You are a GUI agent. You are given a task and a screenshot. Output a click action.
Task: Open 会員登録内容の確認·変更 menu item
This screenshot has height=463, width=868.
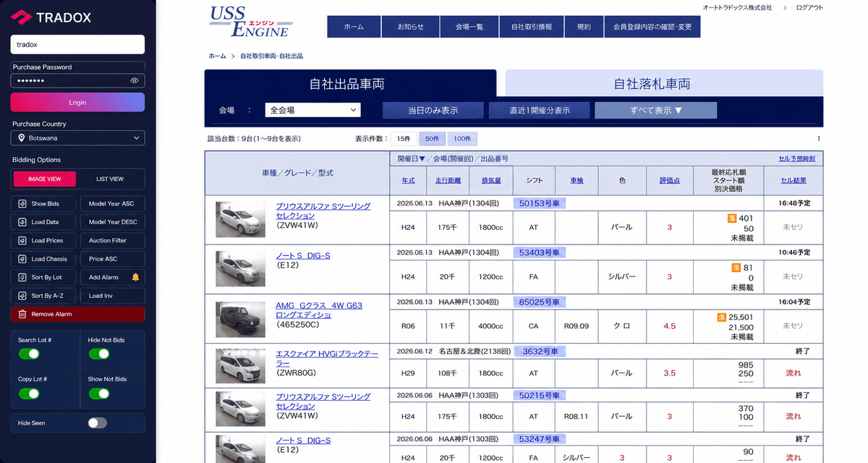pos(652,27)
